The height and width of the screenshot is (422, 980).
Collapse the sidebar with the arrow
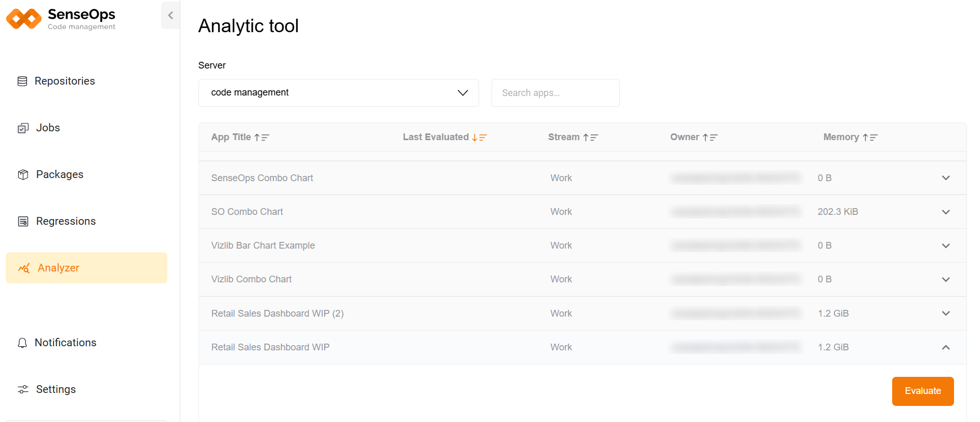tap(170, 16)
